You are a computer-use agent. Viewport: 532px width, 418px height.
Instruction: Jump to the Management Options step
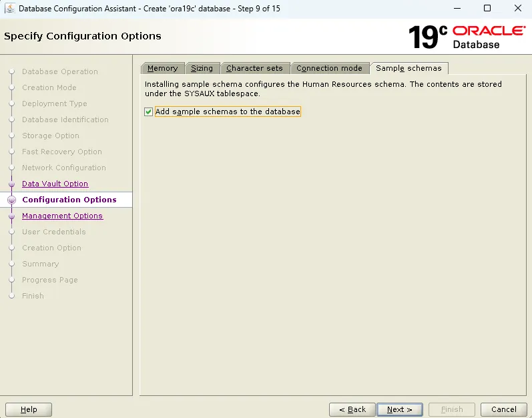[x=63, y=216]
